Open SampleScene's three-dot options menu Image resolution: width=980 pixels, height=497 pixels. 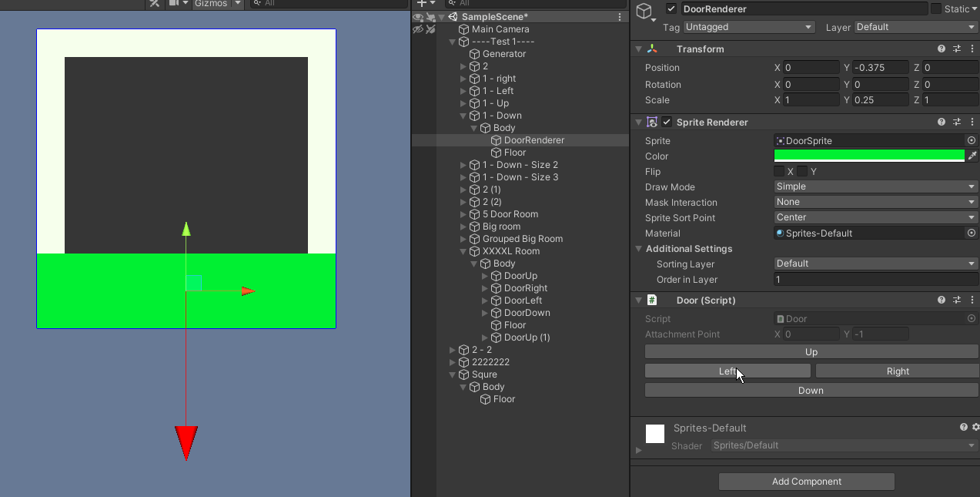click(620, 17)
